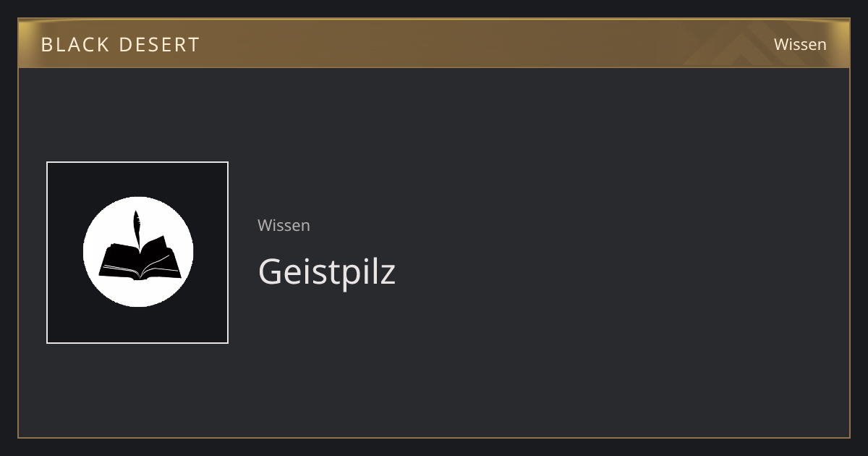The image size is (868, 456).
Task: Click the BLACK DESERT header title
Action: click(x=120, y=45)
